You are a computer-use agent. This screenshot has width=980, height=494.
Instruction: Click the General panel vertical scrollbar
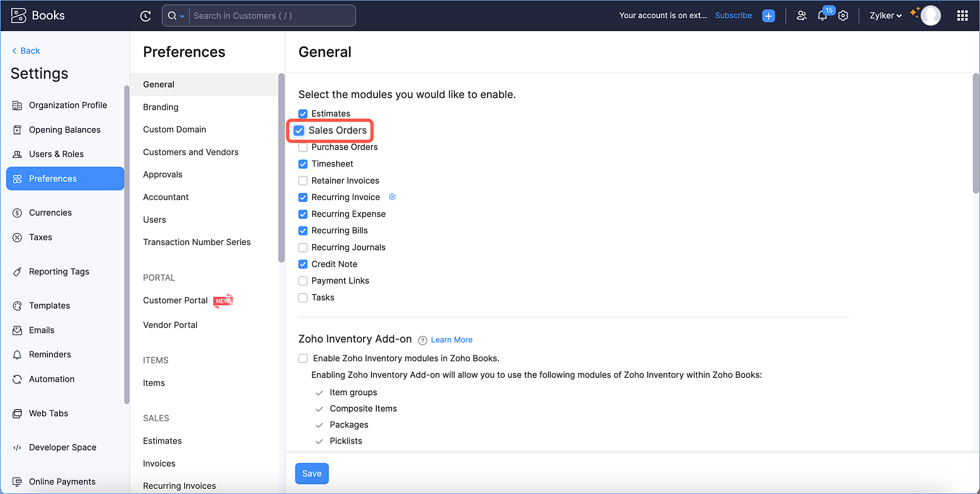976,133
